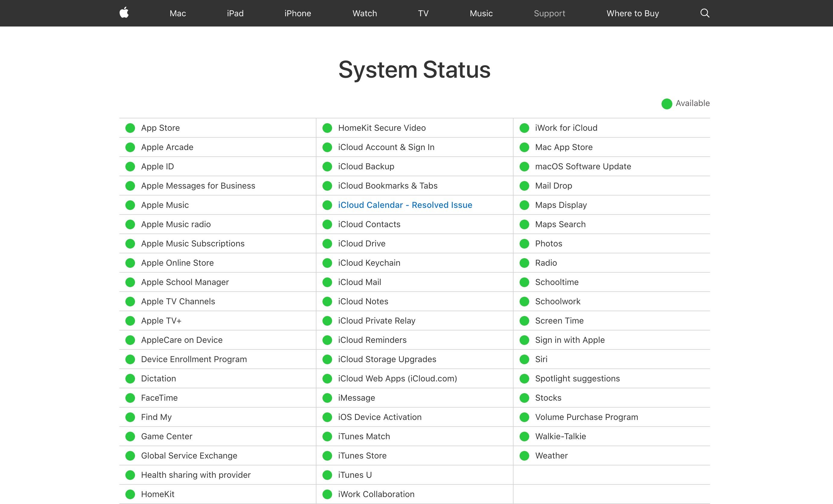Click green status dot beside App Store
Screen dimensions: 833x504
pos(130,128)
